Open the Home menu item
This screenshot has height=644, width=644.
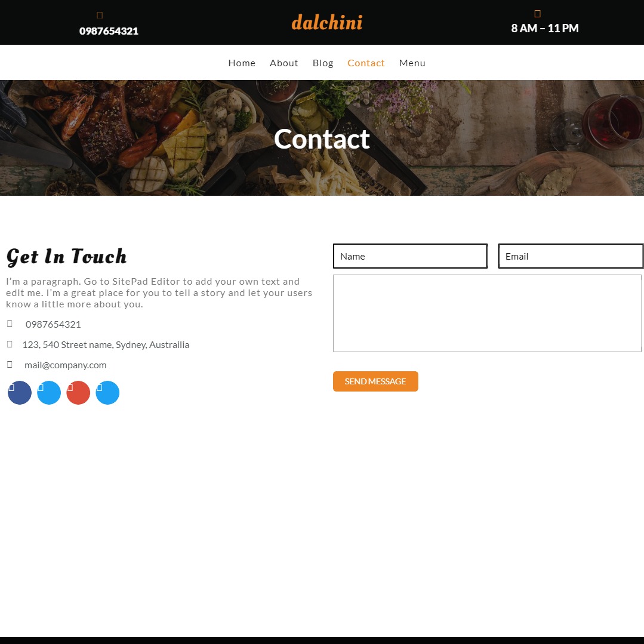(242, 63)
